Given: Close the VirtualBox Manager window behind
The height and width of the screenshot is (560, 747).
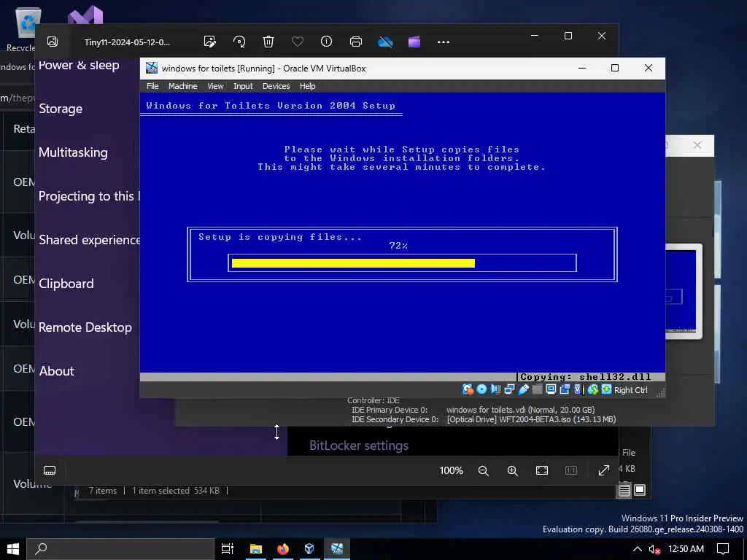Looking at the screenshot, I should (x=697, y=145).
